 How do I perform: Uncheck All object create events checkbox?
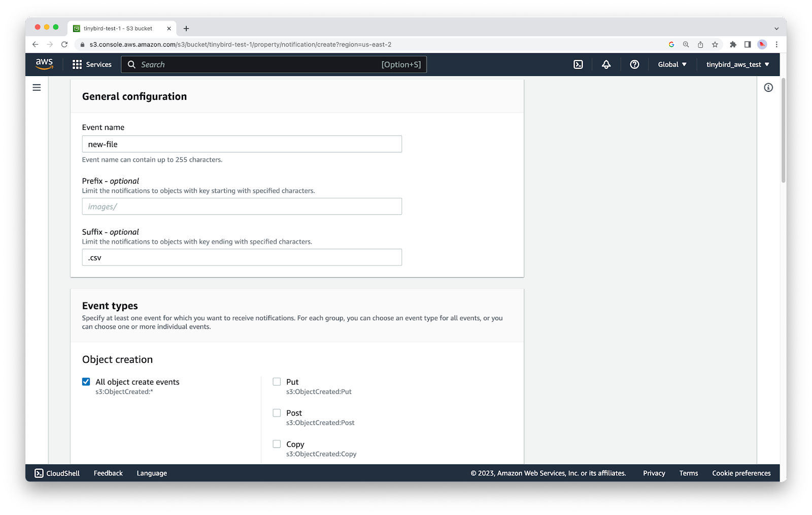(86, 382)
